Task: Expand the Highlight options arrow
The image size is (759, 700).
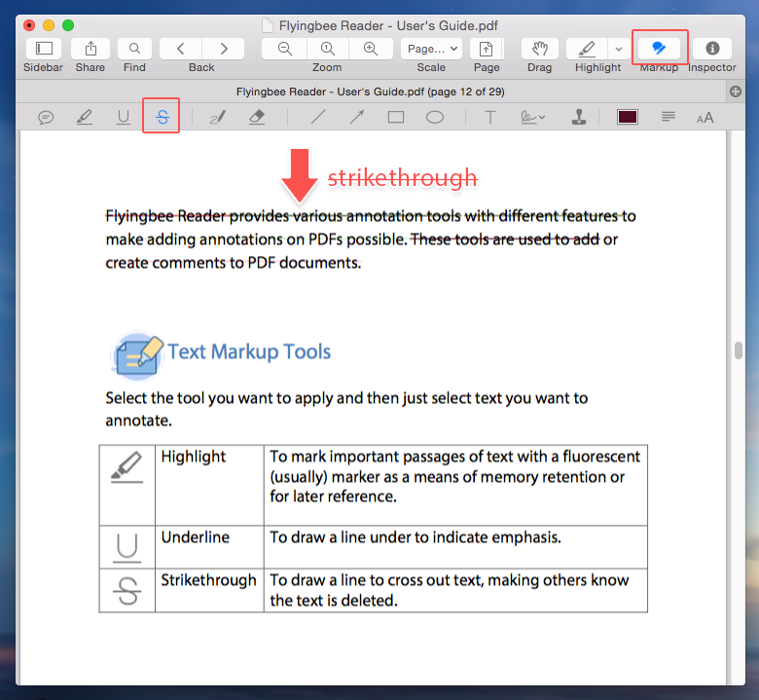Action: (x=619, y=49)
